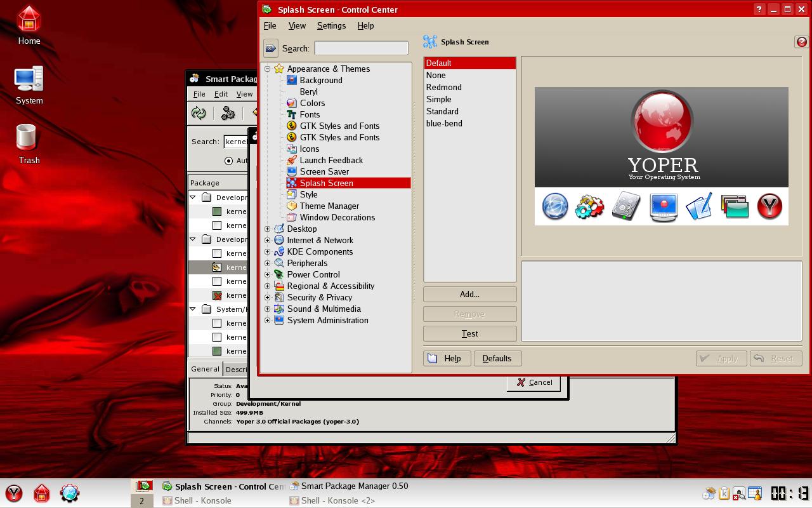Click the Window Decorations icon

pos(292,217)
